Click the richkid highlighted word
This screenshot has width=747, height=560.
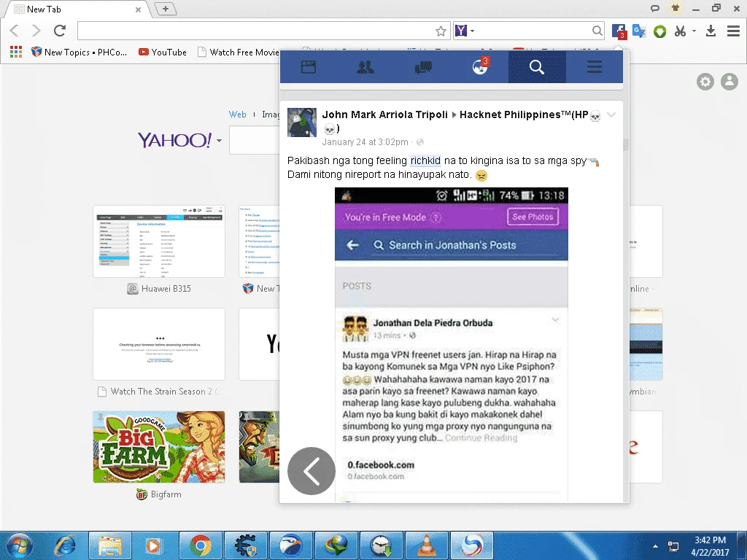click(x=425, y=160)
